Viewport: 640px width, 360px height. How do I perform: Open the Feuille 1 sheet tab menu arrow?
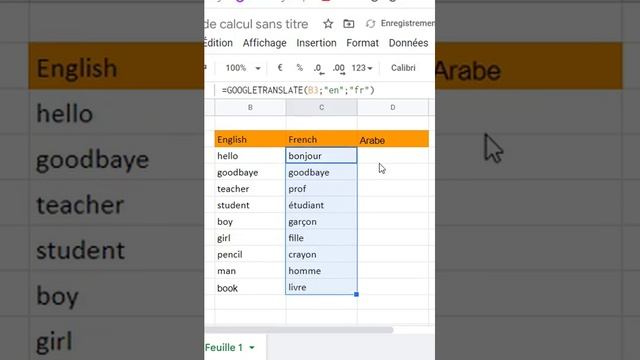tap(252, 347)
